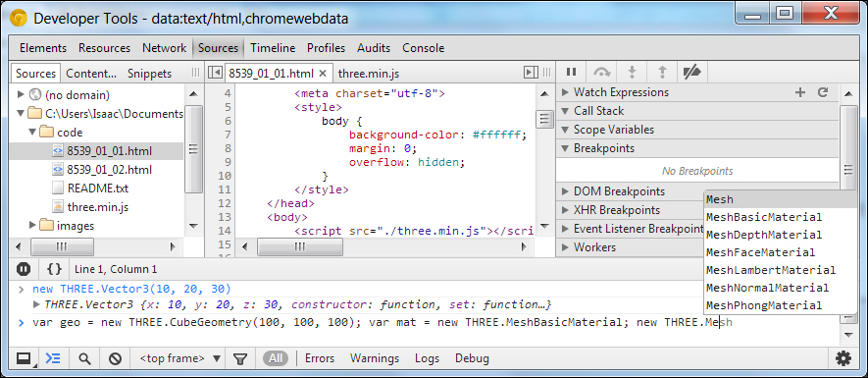The width and height of the screenshot is (868, 378).
Task: Choose MeshBasicMaterial autocomplete suggestion
Action: click(780, 217)
